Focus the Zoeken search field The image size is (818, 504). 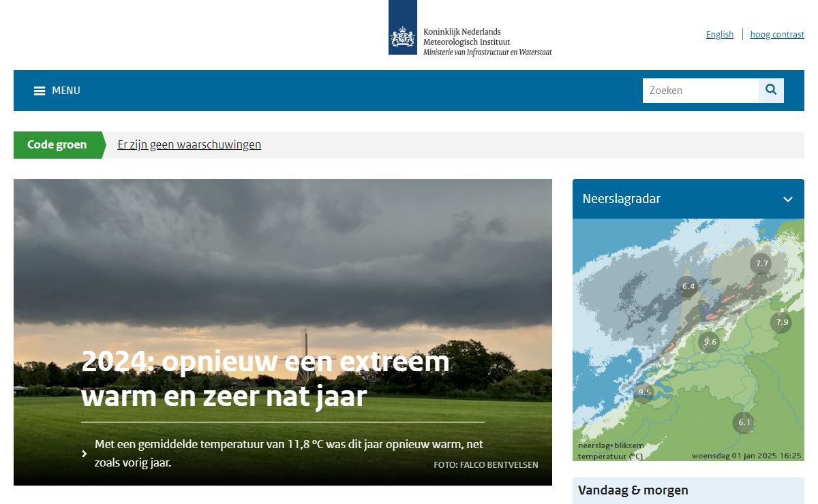701,90
